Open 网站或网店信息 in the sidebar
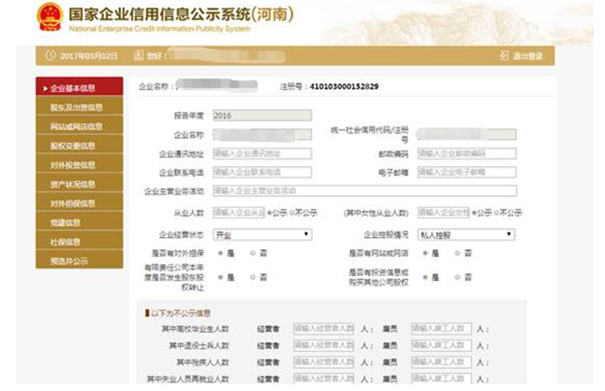This screenshot has width=605, height=391. 79,125
